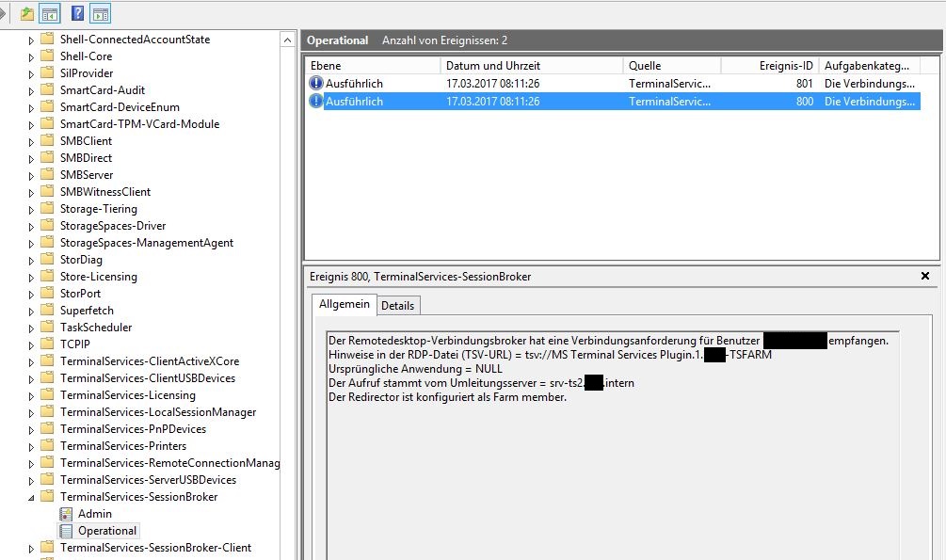
Task: Toggle the action pane toolbar icon
Action: click(100, 13)
